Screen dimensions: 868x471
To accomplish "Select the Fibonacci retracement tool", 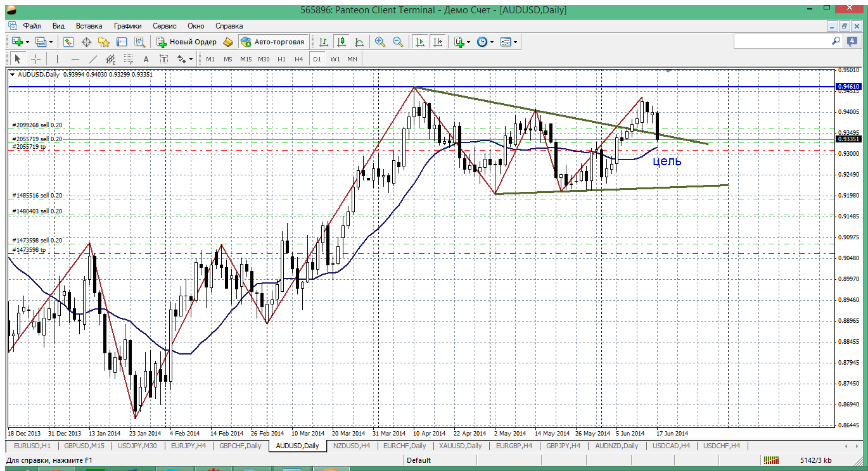I will click(129, 59).
